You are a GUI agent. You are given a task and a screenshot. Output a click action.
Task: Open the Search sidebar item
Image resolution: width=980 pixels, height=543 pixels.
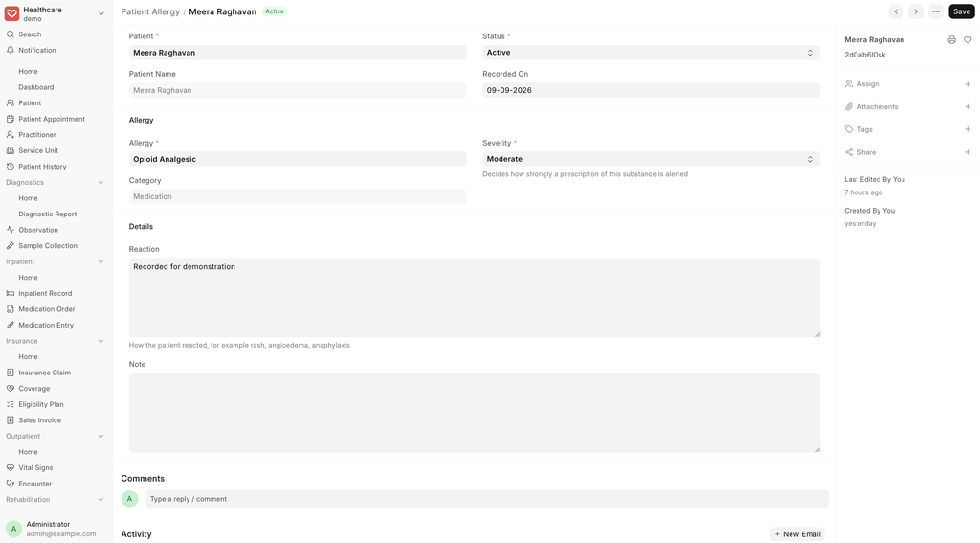pyautogui.click(x=30, y=34)
